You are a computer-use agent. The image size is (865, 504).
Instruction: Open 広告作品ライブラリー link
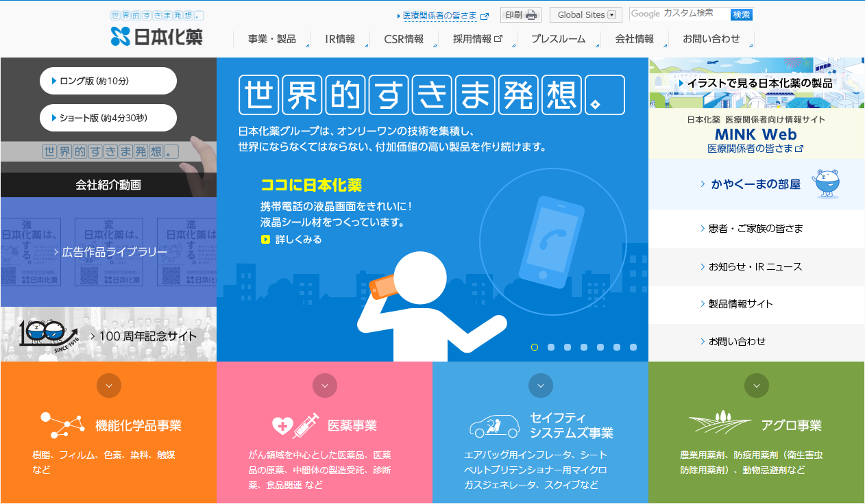pyautogui.click(x=108, y=252)
